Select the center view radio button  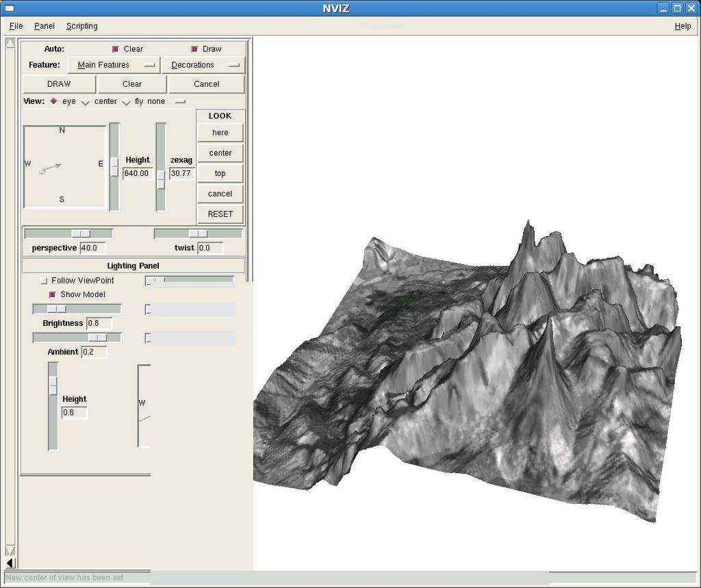86,102
